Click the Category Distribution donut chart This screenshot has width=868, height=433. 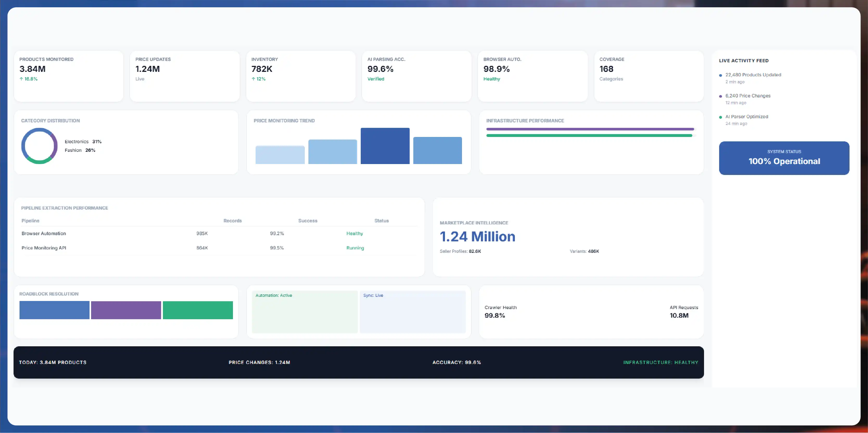(39, 146)
